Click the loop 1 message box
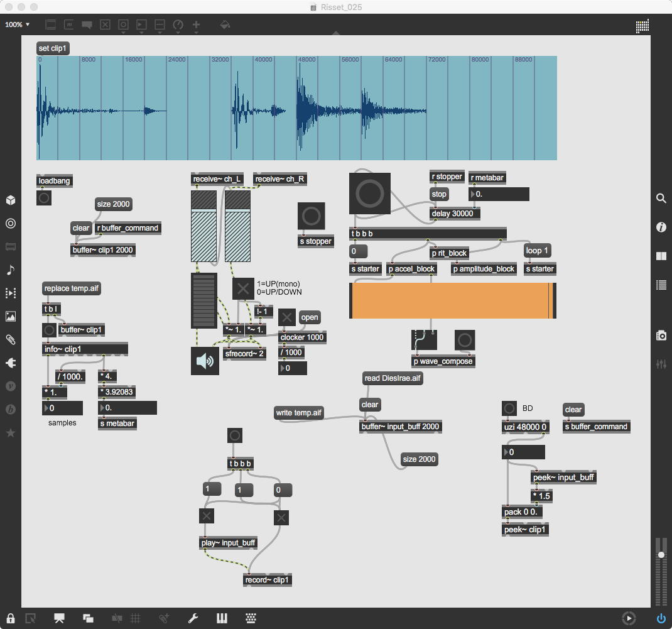The height and width of the screenshot is (629, 672). pyautogui.click(x=537, y=251)
